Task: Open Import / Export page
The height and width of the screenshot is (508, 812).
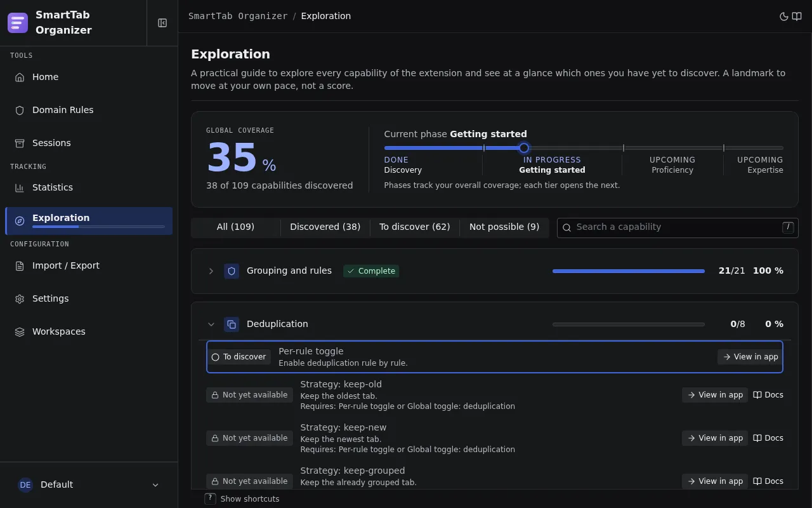Action: click(89, 266)
